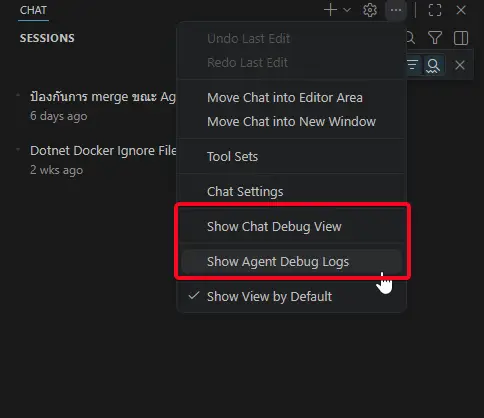Toggle the list filter lines icon
This screenshot has height=418, width=484.
click(413, 65)
